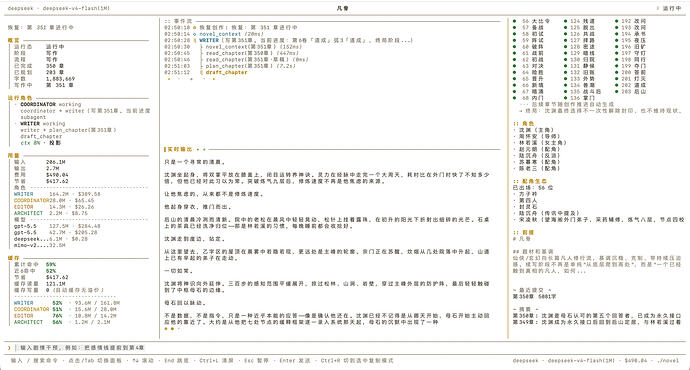Click the COORDINATOR usage cost row
The height and width of the screenshot is (370, 690).
[54, 200]
